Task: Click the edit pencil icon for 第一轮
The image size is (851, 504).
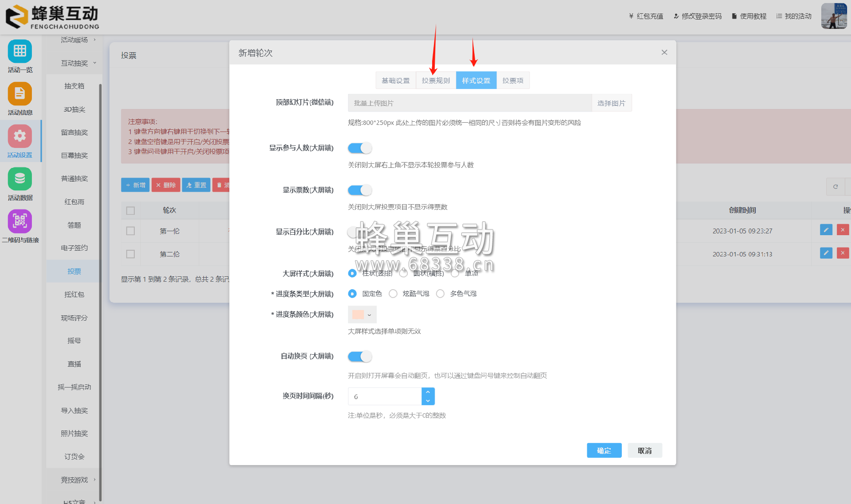Action: pos(826,230)
